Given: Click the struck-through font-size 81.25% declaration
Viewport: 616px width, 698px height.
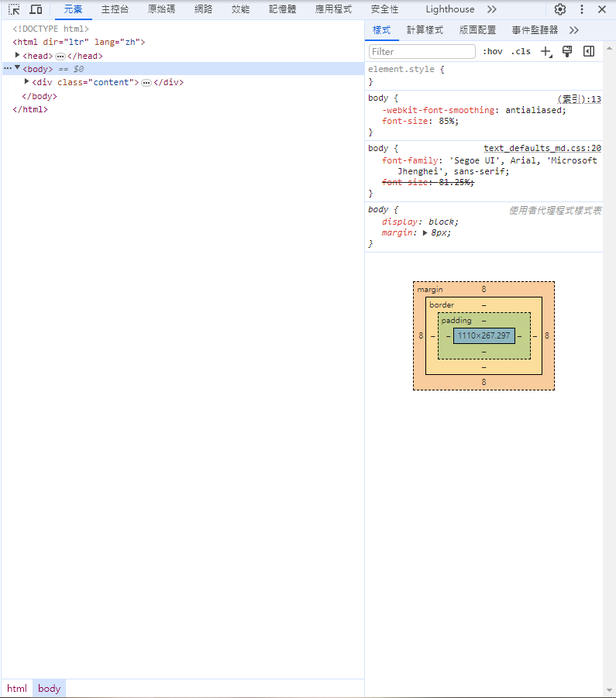Looking at the screenshot, I should [428, 182].
